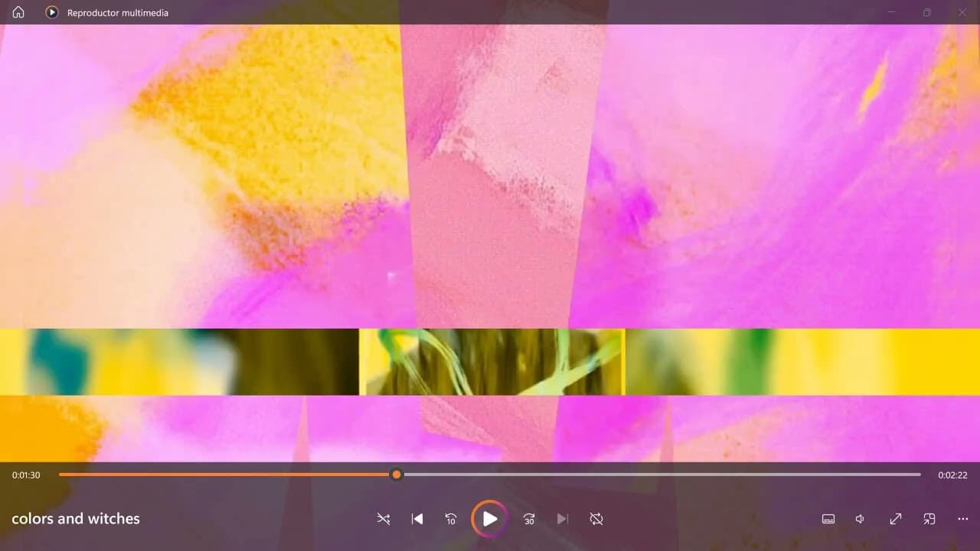Enter full screen mode
The image size is (980, 551).
(x=896, y=519)
